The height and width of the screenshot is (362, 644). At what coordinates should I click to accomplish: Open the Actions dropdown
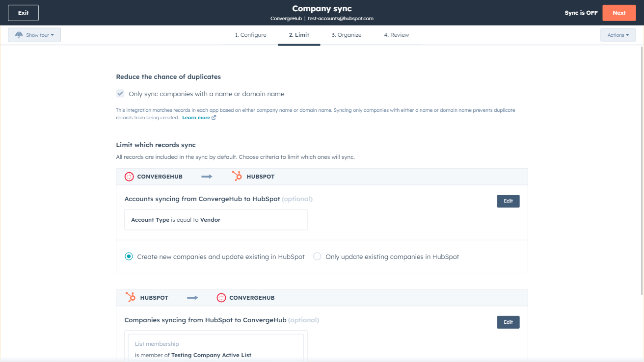click(618, 35)
